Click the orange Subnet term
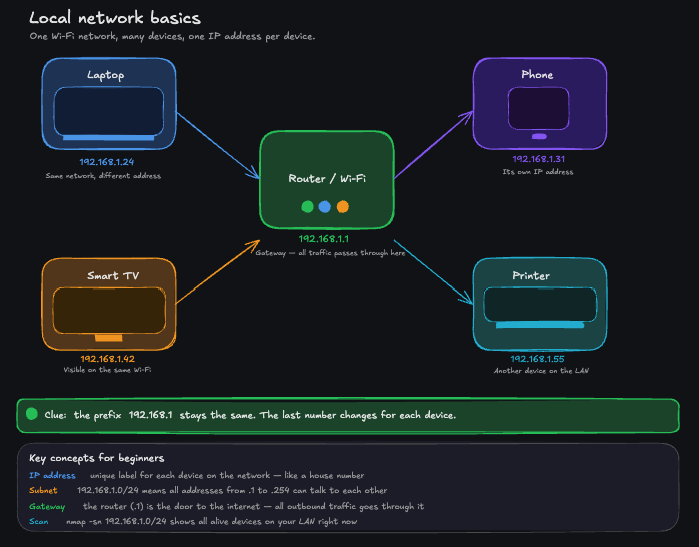Viewport: 699px width, 547px height. 44,490
